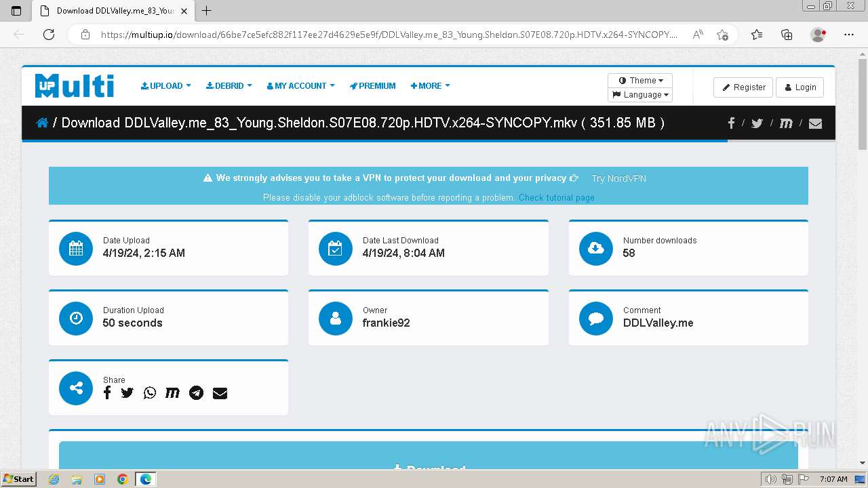Viewport: 868px width, 488px height.
Task: Open Read aloud icon in address bar
Action: pyautogui.click(x=698, y=35)
